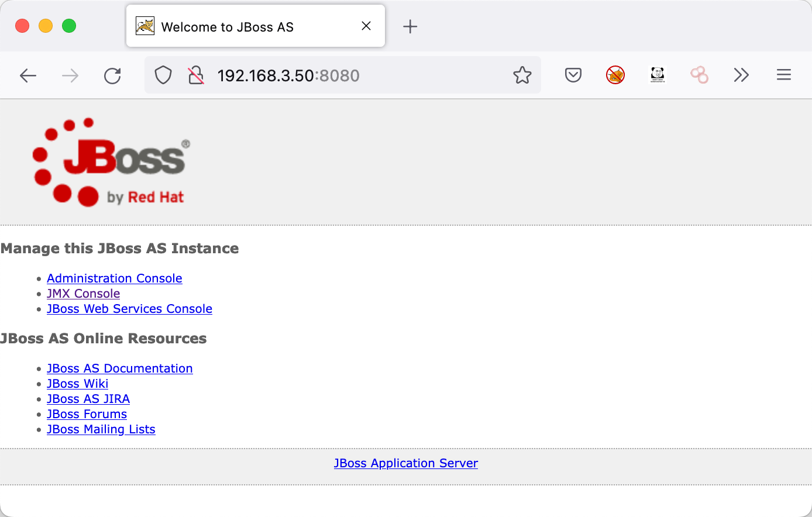The height and width of the screenshot is (517, 812).
Task: Click the browser back arrow
Action: [x=28, y=75]
